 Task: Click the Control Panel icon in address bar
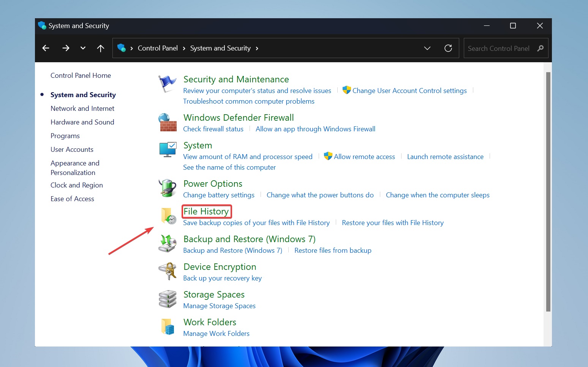click(x=122, y=48)
